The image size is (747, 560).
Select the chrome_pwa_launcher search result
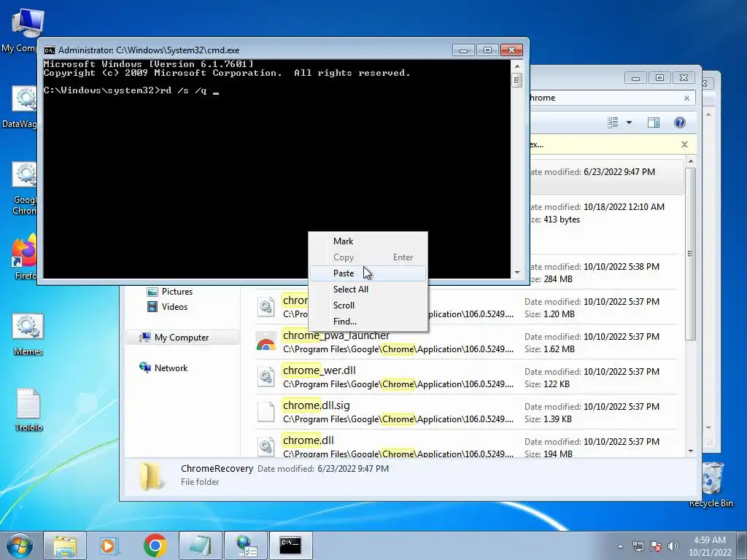465,343
